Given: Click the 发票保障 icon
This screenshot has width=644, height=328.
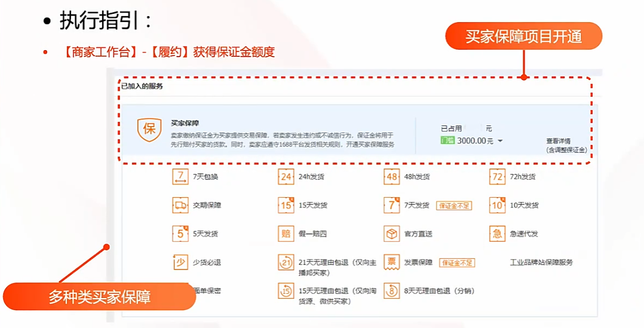Looking at the screenshot, I should point(392,262).
